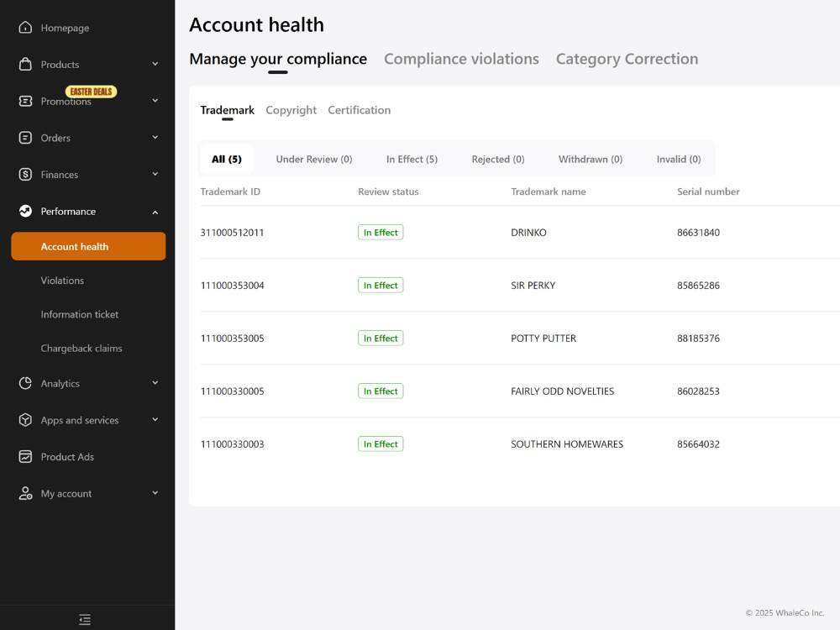Click In Effect badge for SOUTHERN HOMEWARES
The image size is (840, 630).
click(x=381, y=444)
